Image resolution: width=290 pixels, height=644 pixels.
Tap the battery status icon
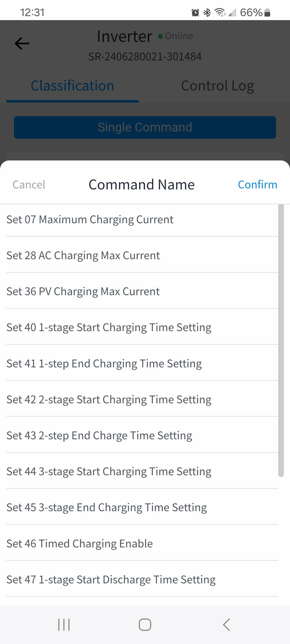(x=267, y=13)
